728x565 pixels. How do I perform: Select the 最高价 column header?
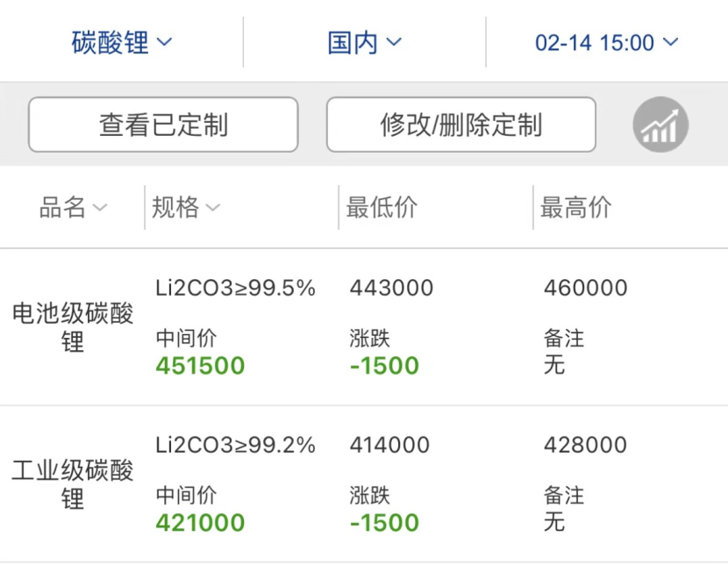tap(575, 207)
